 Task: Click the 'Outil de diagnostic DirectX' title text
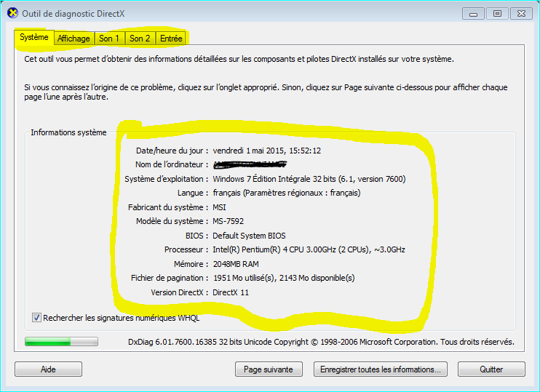click(x=74, y=14)
